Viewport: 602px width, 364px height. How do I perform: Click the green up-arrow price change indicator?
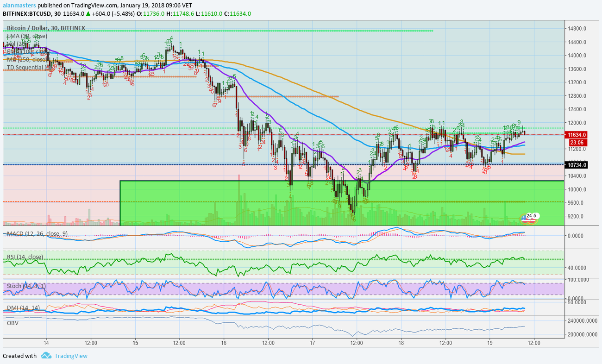pyautogui.click(x=88, y=13)
